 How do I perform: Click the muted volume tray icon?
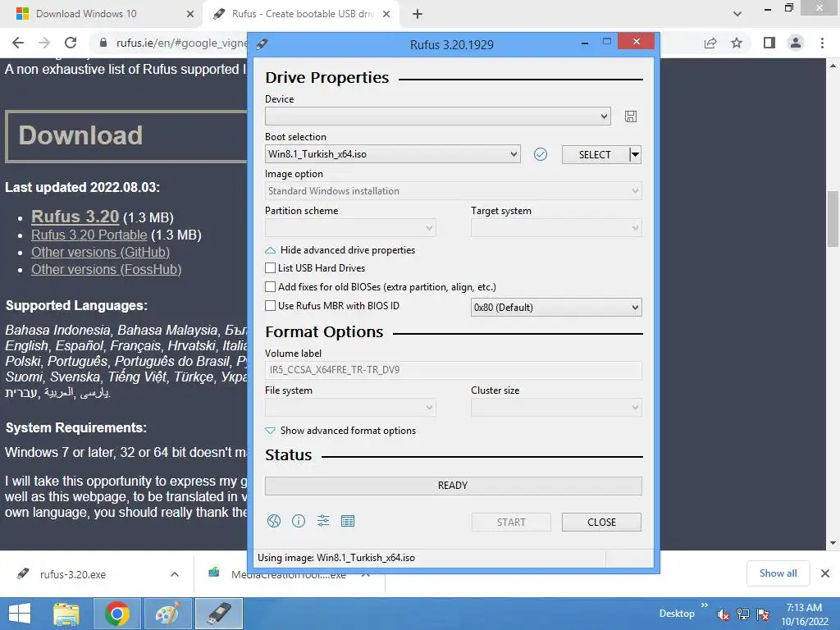coord(723,614)
